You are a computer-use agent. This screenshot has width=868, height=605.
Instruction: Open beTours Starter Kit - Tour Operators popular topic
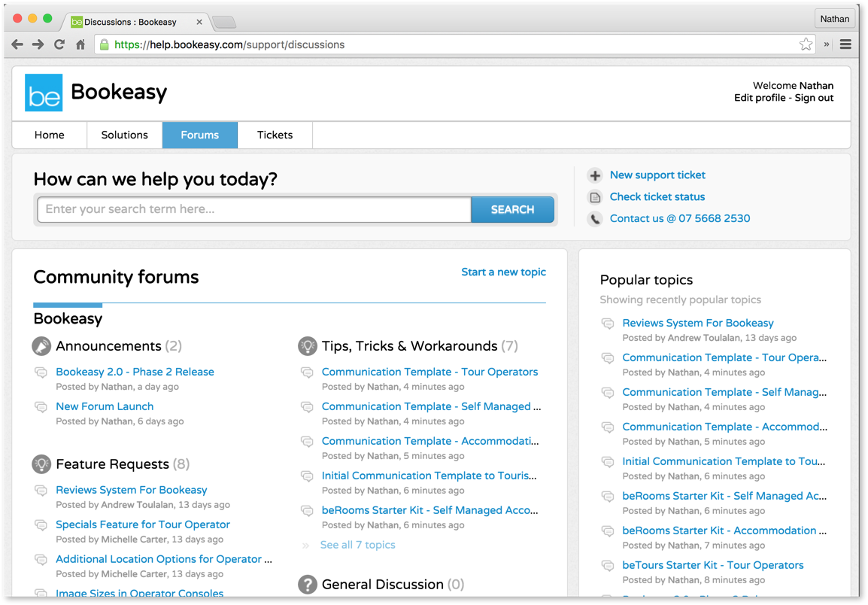pyautogui.click(x=713, y=565)
